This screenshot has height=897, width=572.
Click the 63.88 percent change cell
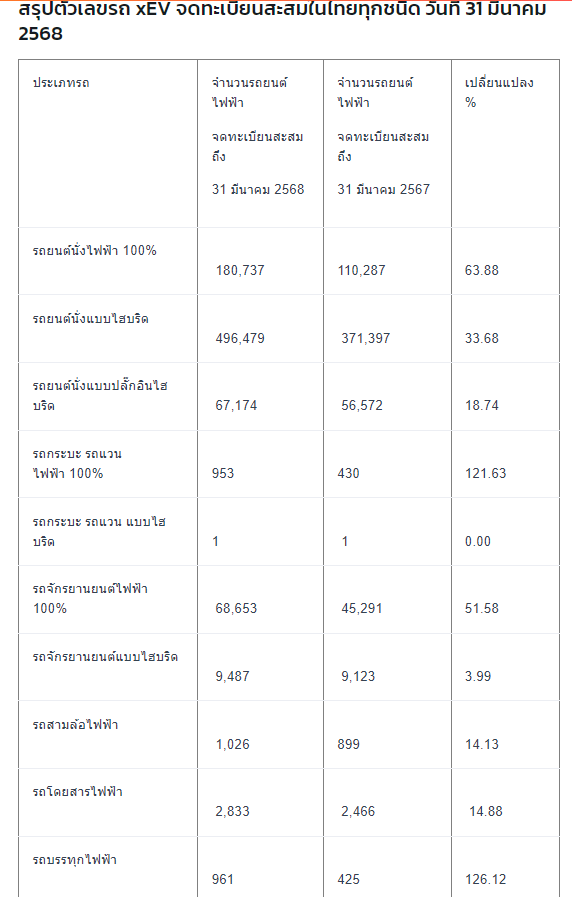482,270
